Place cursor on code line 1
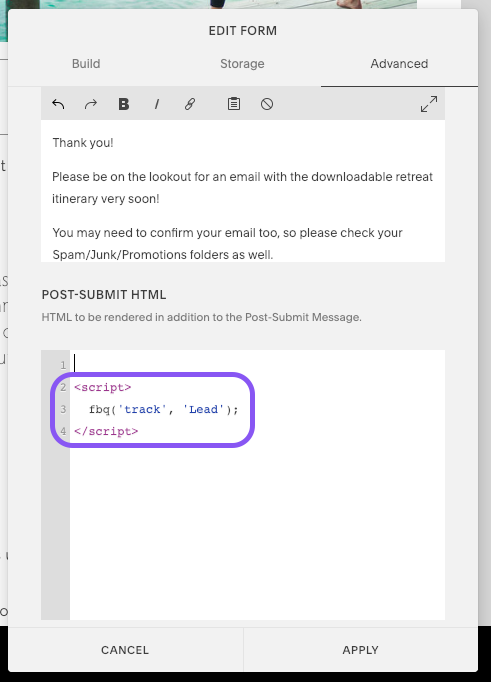The image size is (491, 682). click(x=257, y=364)
